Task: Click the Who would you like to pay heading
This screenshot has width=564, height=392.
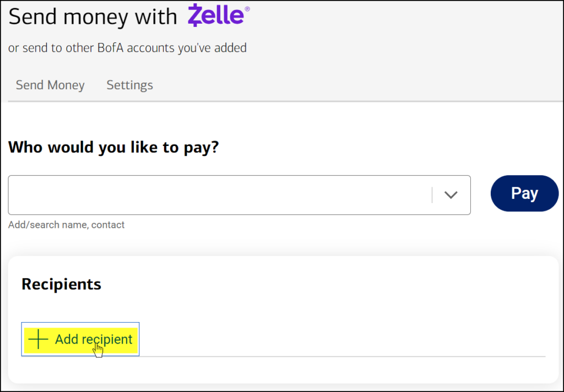Action: (113, 148)
